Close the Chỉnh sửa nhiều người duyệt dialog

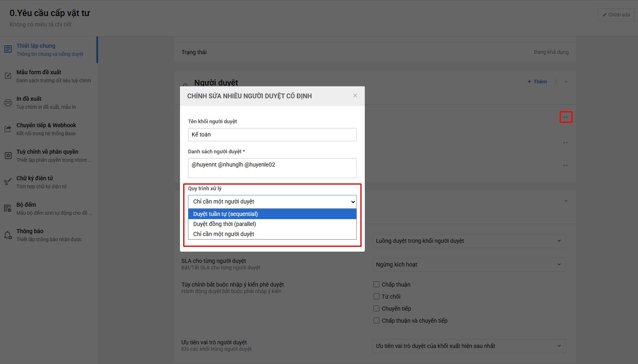tap(355, 96)
